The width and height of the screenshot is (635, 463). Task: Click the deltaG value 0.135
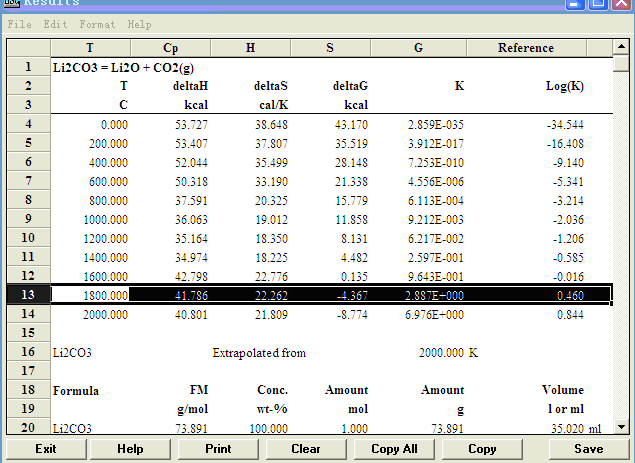coord(354,277)
